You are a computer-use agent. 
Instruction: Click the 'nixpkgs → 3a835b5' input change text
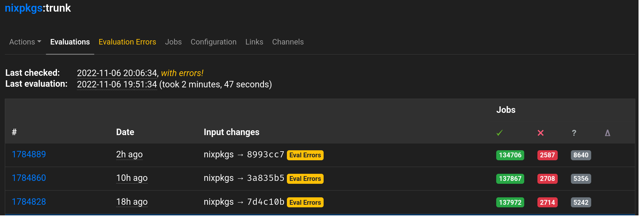244,178
